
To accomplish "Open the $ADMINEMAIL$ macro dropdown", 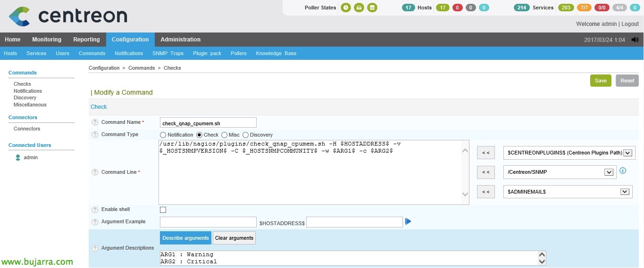I will click(568, 192).
